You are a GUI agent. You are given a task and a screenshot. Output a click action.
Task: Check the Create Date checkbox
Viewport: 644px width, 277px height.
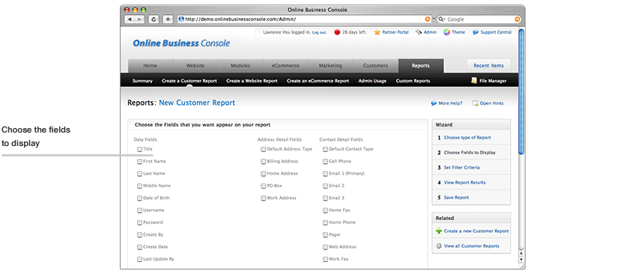pyautogui.click(x=139, y=247)
